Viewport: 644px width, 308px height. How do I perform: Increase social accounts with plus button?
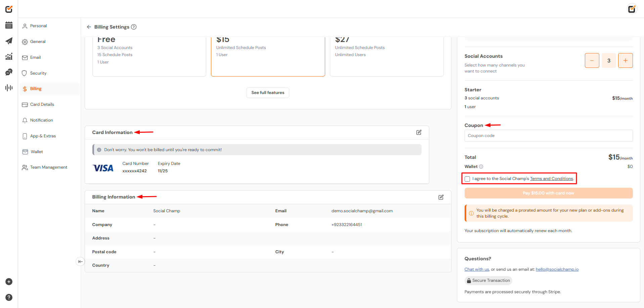(626, 60)
